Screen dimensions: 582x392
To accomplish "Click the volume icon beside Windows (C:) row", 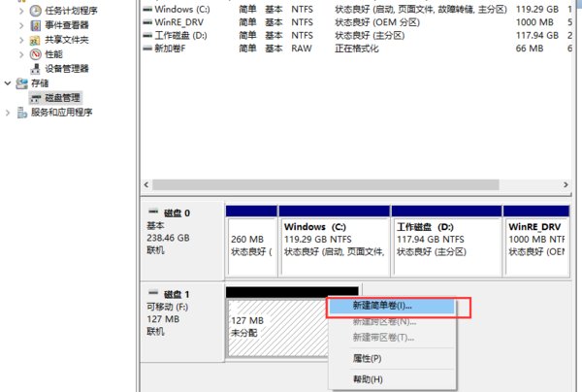I will click(x=147, y=9).
